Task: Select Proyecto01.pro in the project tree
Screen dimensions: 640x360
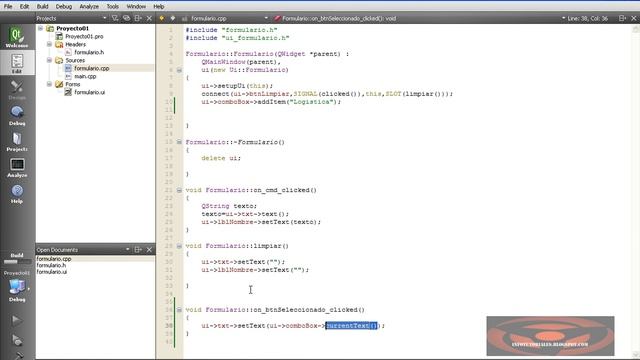Action: coord(84,36)
